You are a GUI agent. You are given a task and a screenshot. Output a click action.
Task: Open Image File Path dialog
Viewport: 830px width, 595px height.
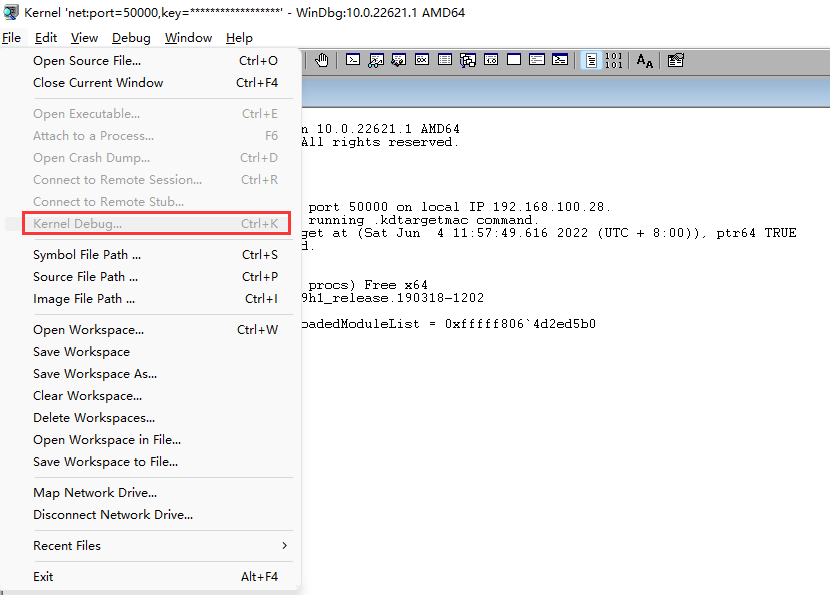coord(151,299)
